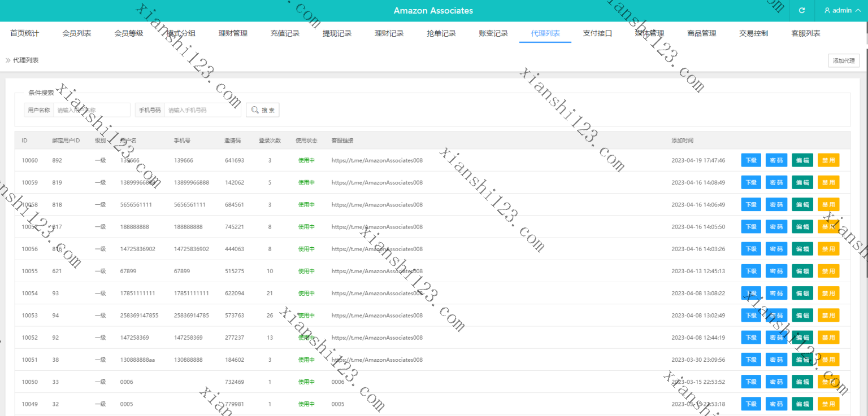Screen dimensions: 868x416
Task: Click 下级 button for agent 10057
Action: coord(751,226)
